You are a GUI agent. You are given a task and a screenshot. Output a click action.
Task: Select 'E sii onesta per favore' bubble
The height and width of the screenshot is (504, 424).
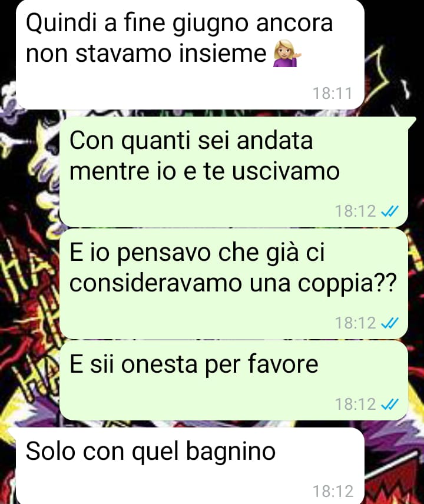234,380
